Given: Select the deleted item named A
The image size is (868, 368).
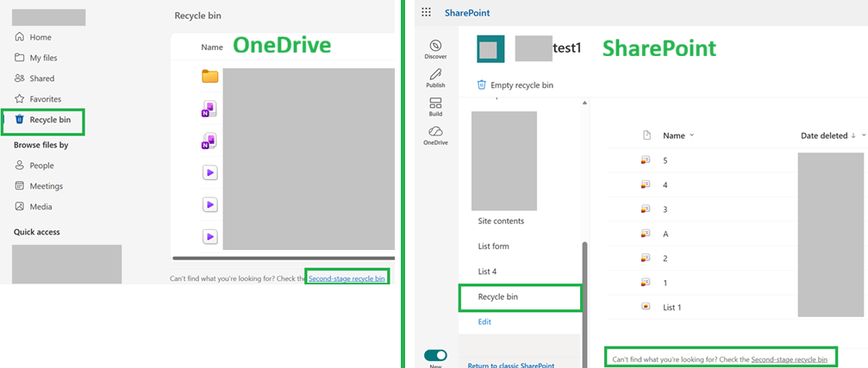Looking at the screenshot, I should point(665,234).
